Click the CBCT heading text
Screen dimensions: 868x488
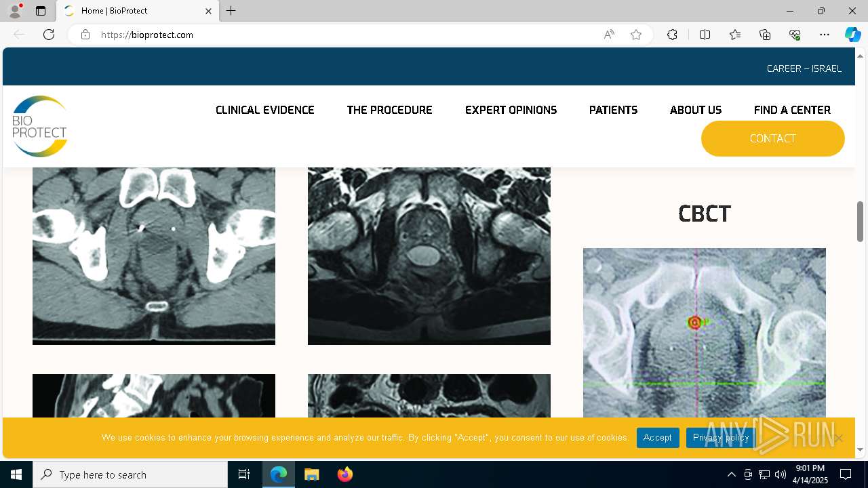(x=705, y=214)
